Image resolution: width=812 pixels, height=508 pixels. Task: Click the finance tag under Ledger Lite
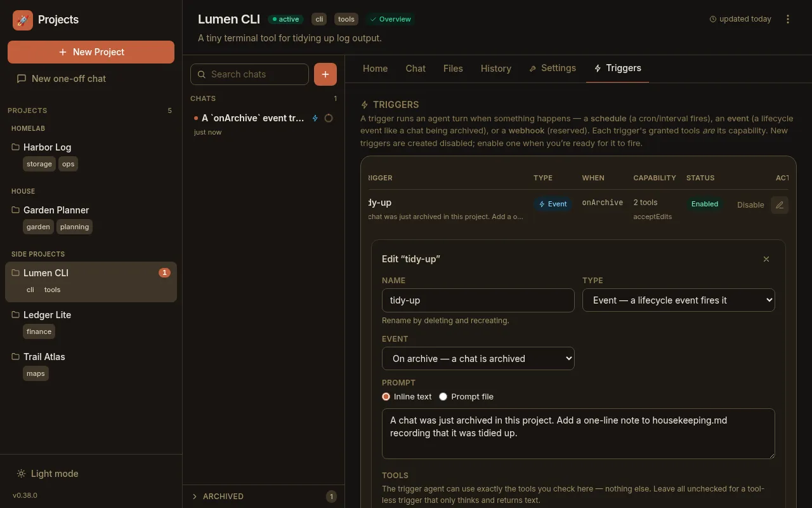coord(39,331)
